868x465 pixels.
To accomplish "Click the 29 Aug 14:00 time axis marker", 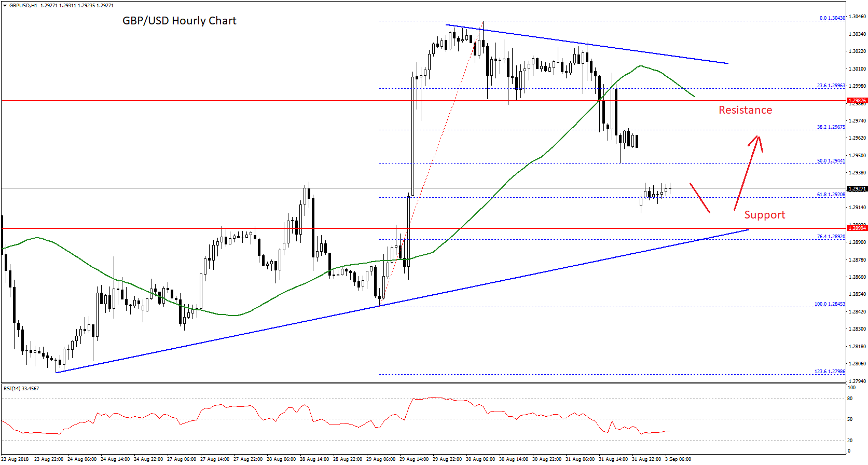I will (x=414, y=459).
